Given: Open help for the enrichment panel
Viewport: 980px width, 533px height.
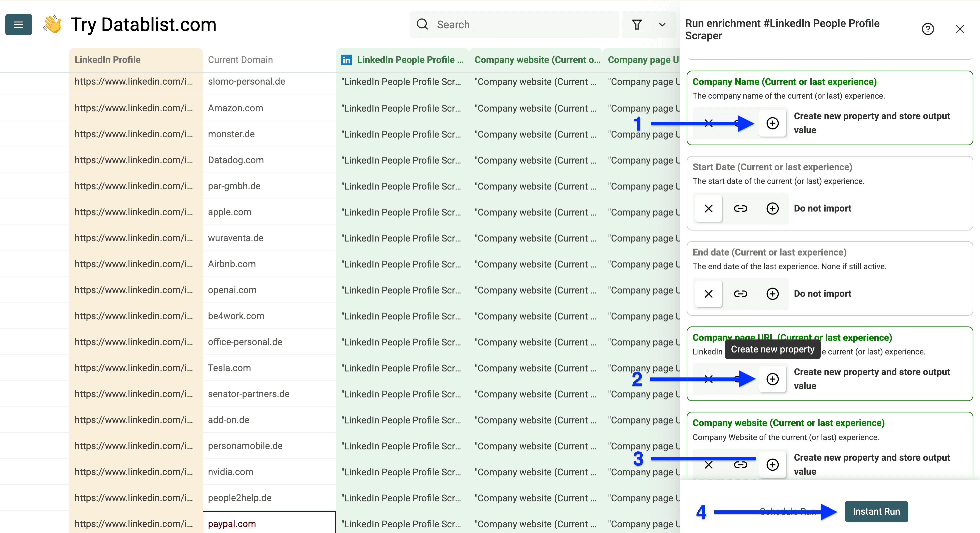Looking at the screenshot, I should [928, 29].
